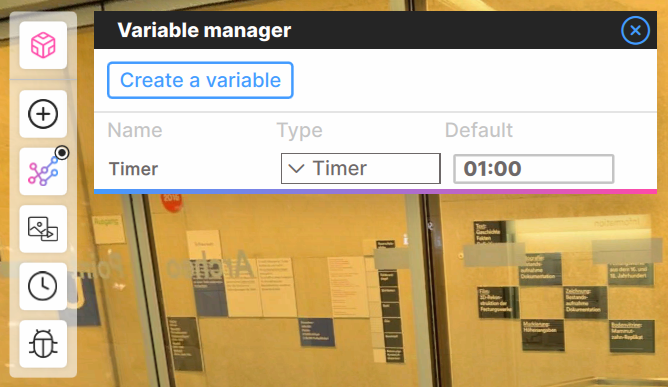Click the Create a variable button
Screen dimensions: 668x387
coord(200,80)
